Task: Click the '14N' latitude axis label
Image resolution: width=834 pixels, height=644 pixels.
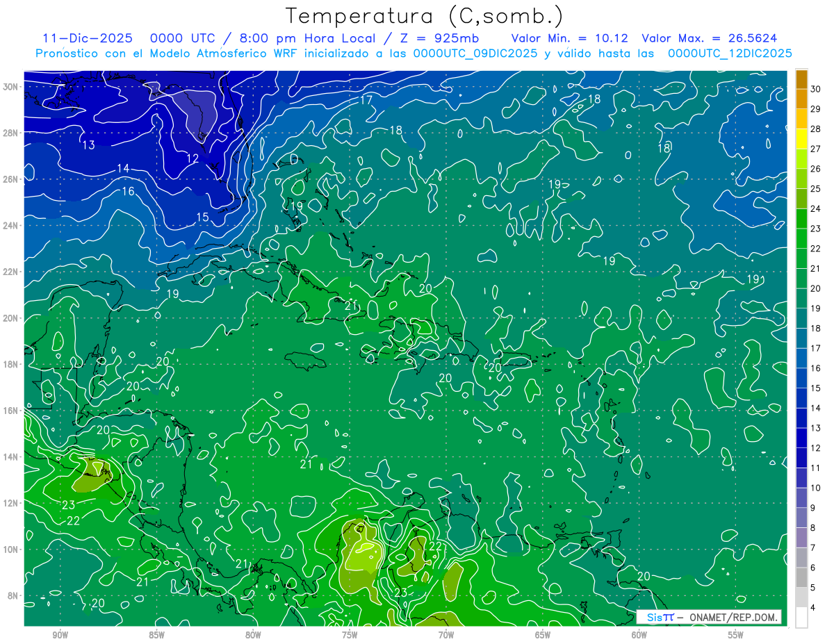Action: (10, 457)
